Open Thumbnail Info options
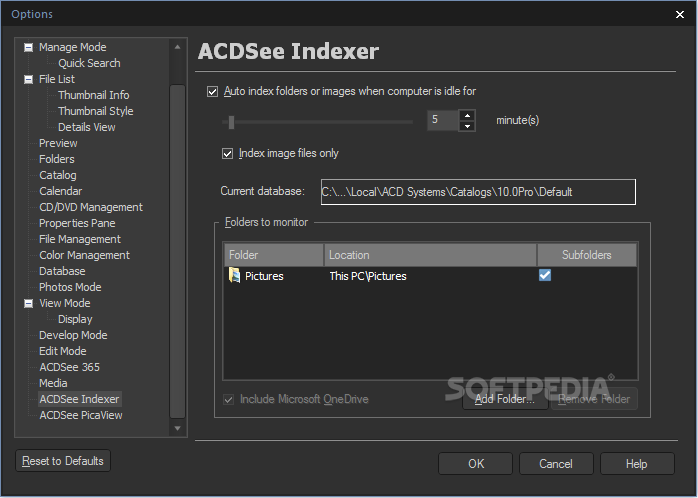 click(93, 95)
